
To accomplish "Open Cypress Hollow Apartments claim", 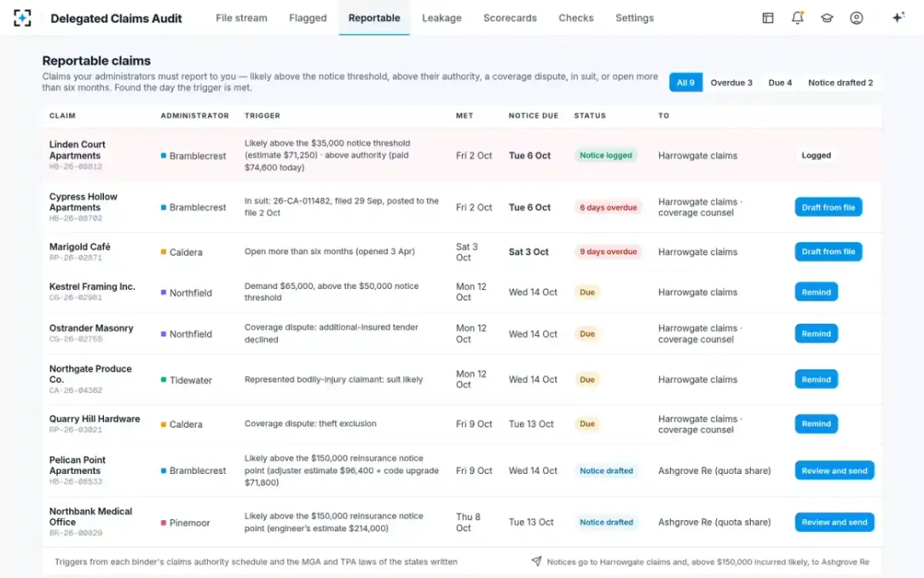I will click(x=83, y=202).
